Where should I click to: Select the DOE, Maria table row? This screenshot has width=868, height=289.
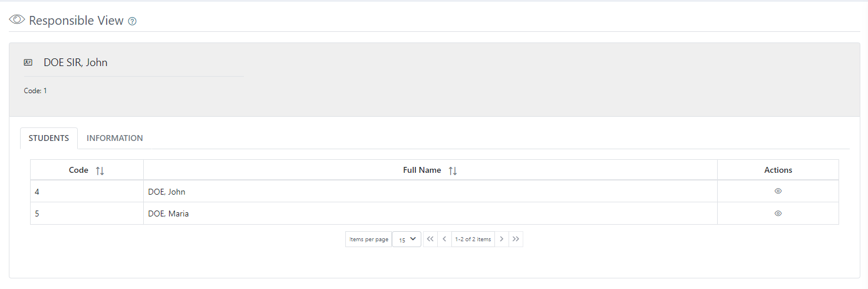pyautogui.click(x=434, y=214)
